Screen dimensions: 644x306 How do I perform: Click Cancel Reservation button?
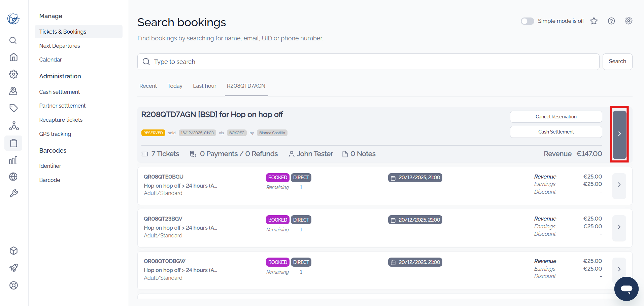556,117
